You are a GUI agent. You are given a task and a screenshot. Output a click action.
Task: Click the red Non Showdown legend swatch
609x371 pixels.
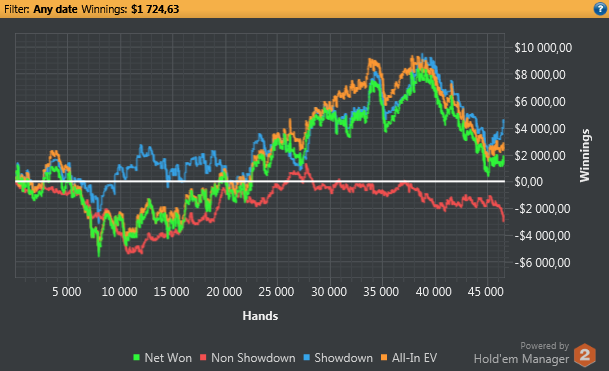click(x=203, y=357)
